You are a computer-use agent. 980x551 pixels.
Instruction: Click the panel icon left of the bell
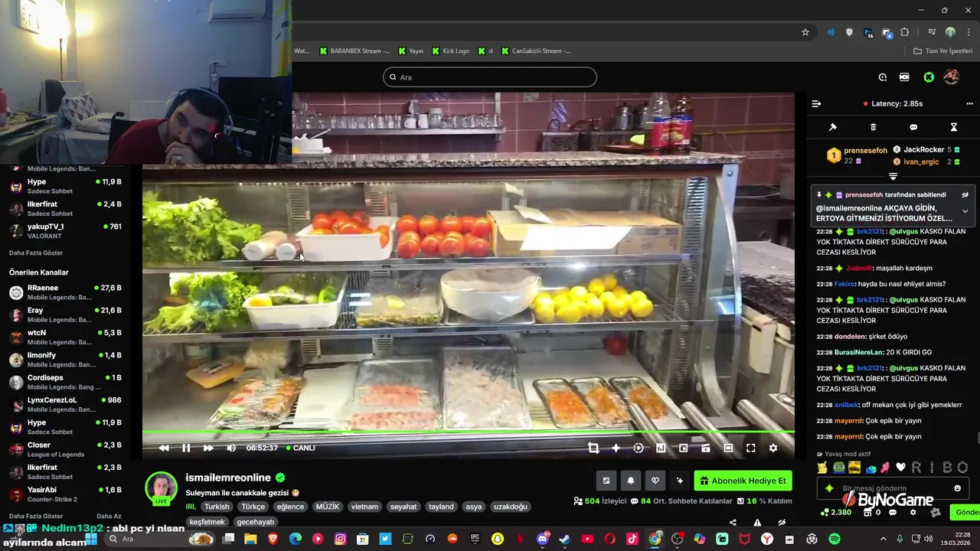point(606,481)
